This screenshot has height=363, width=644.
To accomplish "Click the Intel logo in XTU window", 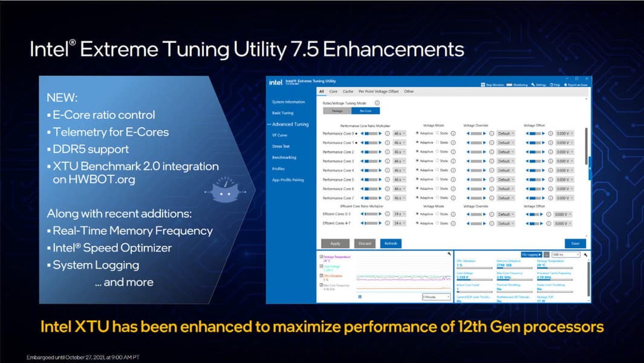I will click(276, 83).
